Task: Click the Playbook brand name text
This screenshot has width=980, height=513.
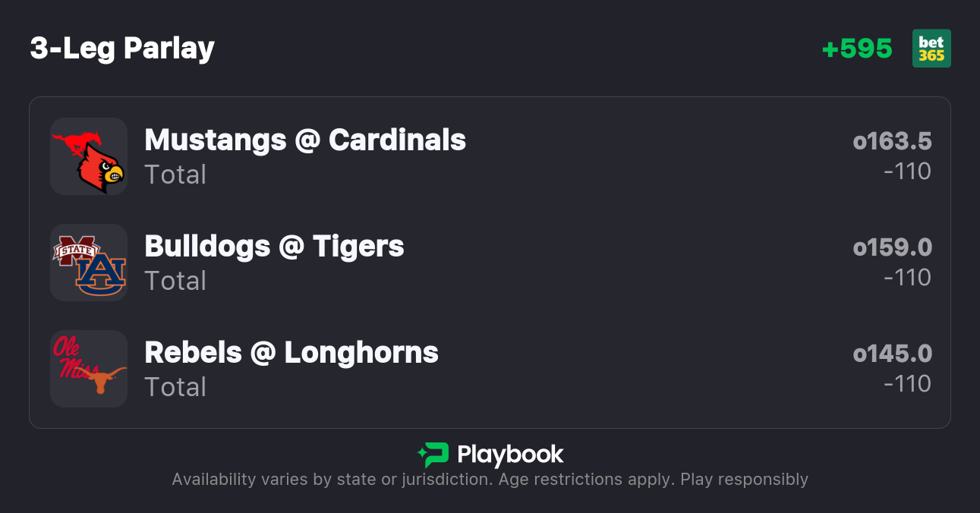Action: coord(510,455)
